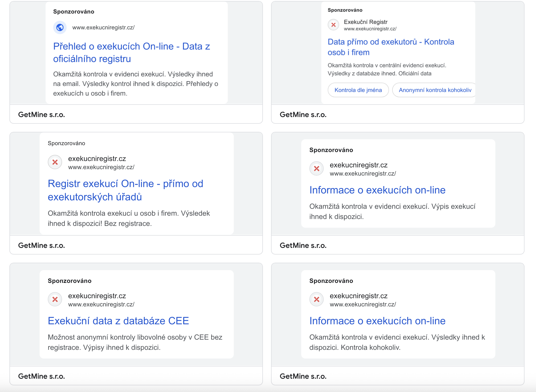
Task: Click description mentioning Výsledky ihned na email
Action: [x=136, y=84]
